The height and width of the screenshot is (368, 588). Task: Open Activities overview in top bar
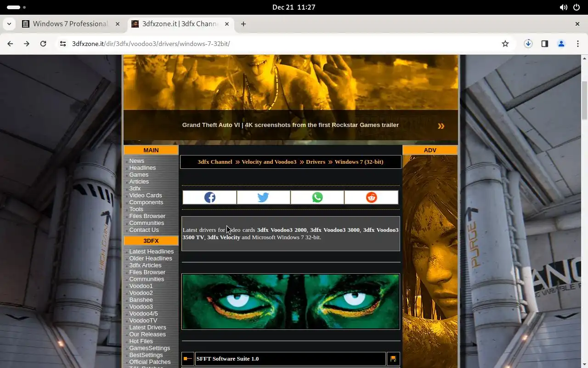coord(16,7)
